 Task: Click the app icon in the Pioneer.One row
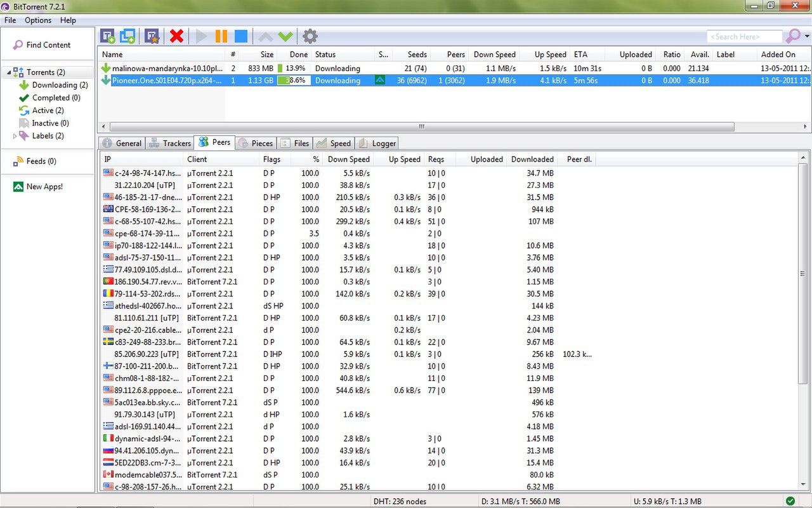point(380,81)
